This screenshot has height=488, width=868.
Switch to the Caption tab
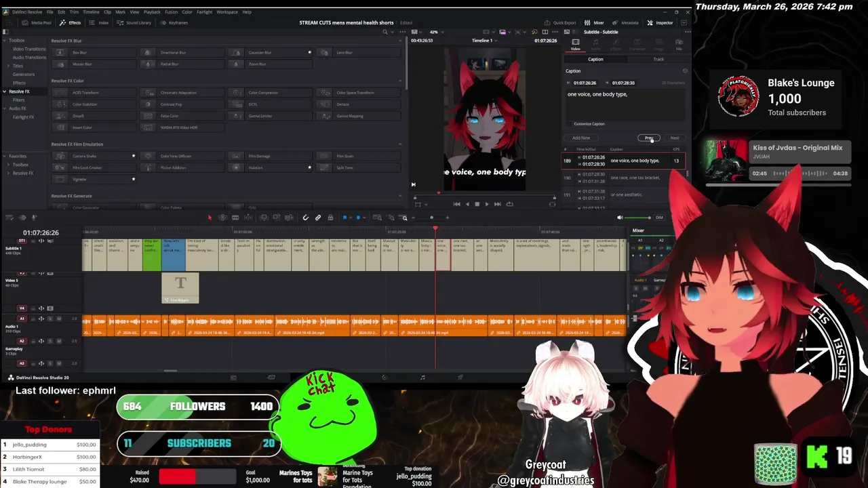click(595, 59)
